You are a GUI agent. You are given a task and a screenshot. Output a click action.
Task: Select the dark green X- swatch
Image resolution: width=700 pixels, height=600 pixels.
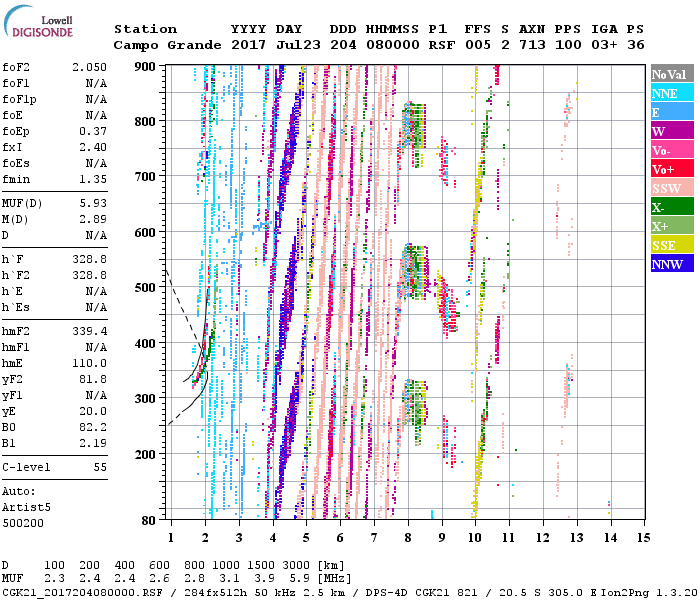(671, 208)
